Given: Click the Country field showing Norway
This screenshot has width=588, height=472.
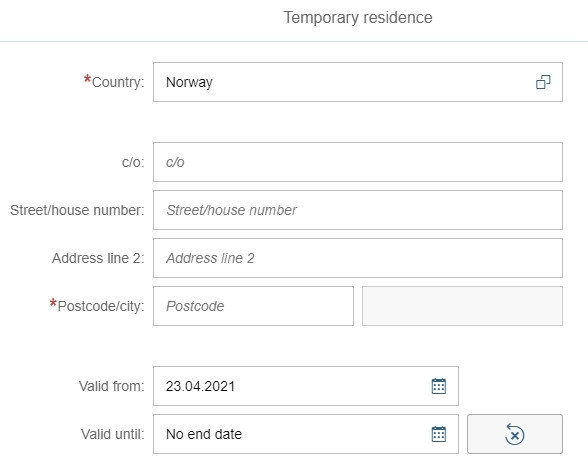Looking at the screenshot, I should 358,82.
